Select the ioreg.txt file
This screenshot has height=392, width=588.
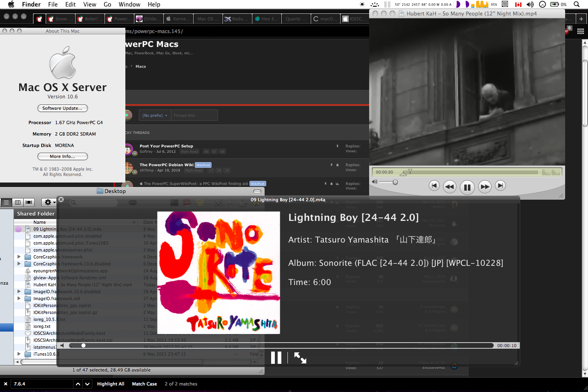click(42, 326)
